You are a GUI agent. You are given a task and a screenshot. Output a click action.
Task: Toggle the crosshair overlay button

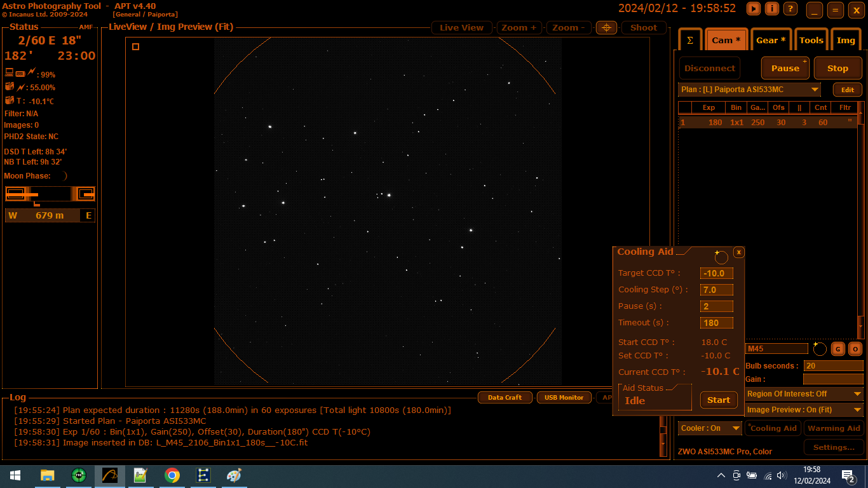pos(606,28)
